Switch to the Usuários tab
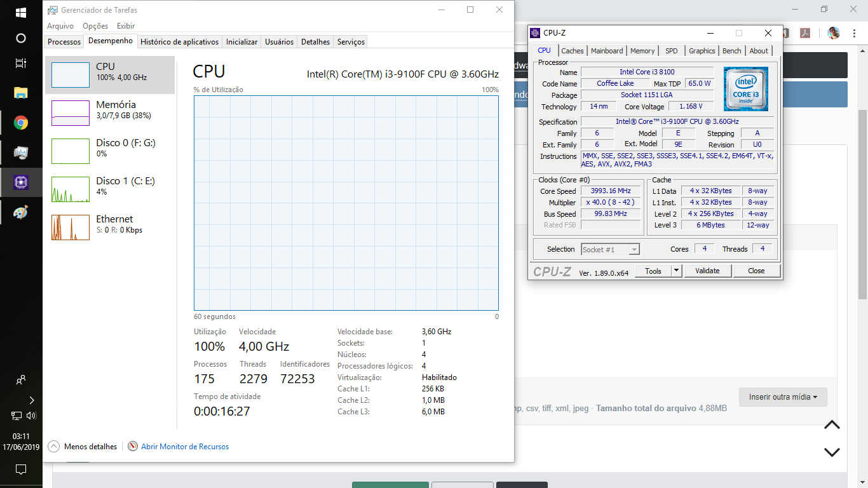Screen dimensions: 868x488 (279, 42)
